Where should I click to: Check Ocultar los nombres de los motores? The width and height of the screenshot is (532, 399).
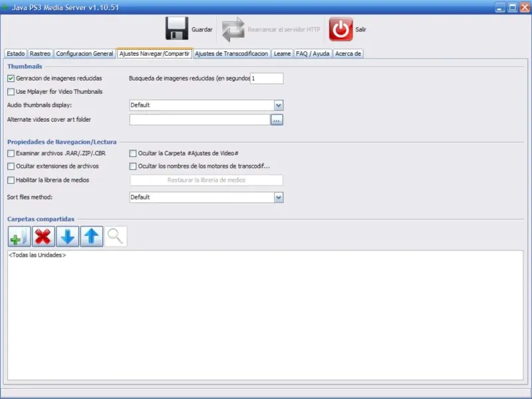(x=132, y=166)
